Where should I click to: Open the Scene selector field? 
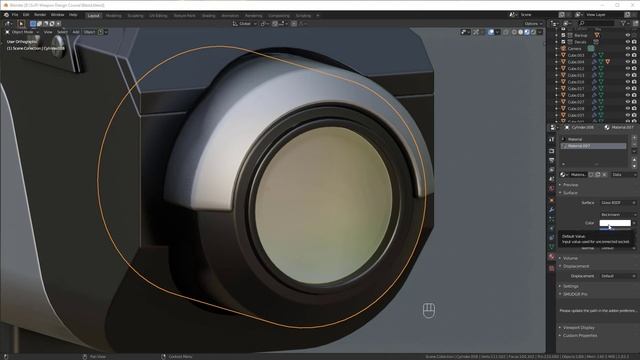(x=533, y=15)
